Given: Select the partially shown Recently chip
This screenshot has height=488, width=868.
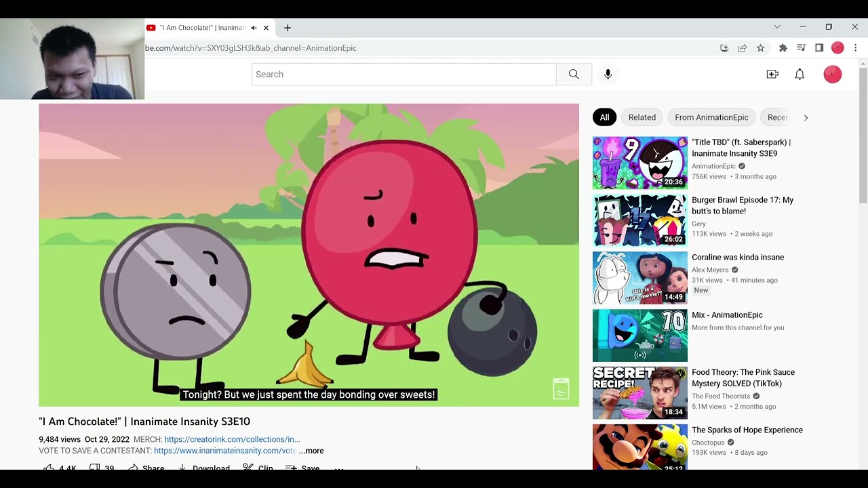Looking at the screenshot, I should [777, 117].
